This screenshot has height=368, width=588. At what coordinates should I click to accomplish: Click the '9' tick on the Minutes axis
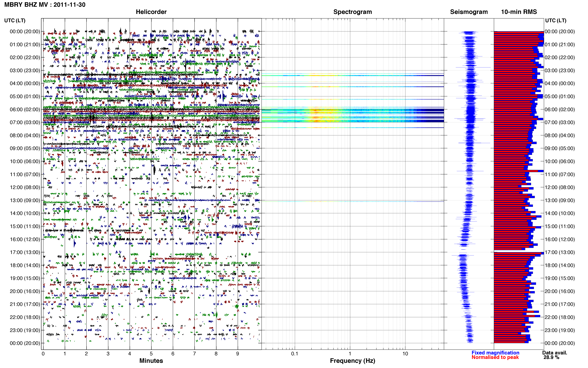tap(237, 354)
